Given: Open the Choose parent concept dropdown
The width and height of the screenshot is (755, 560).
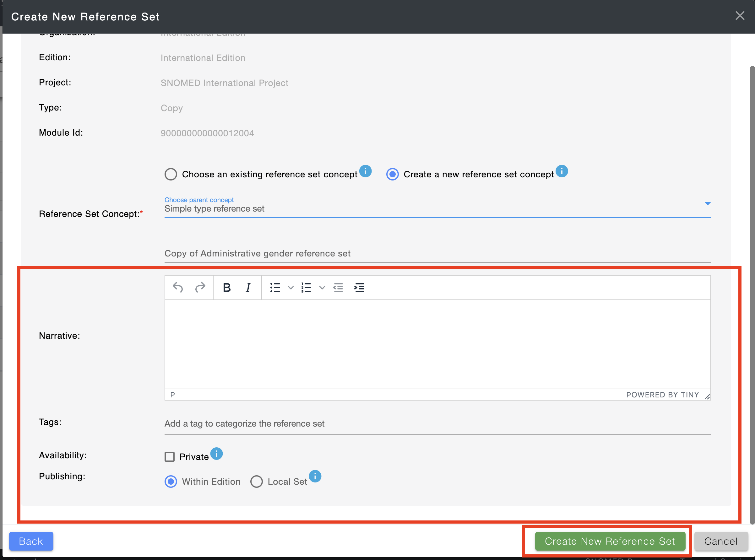Looking at the screenshot, I should click(437, 208).
